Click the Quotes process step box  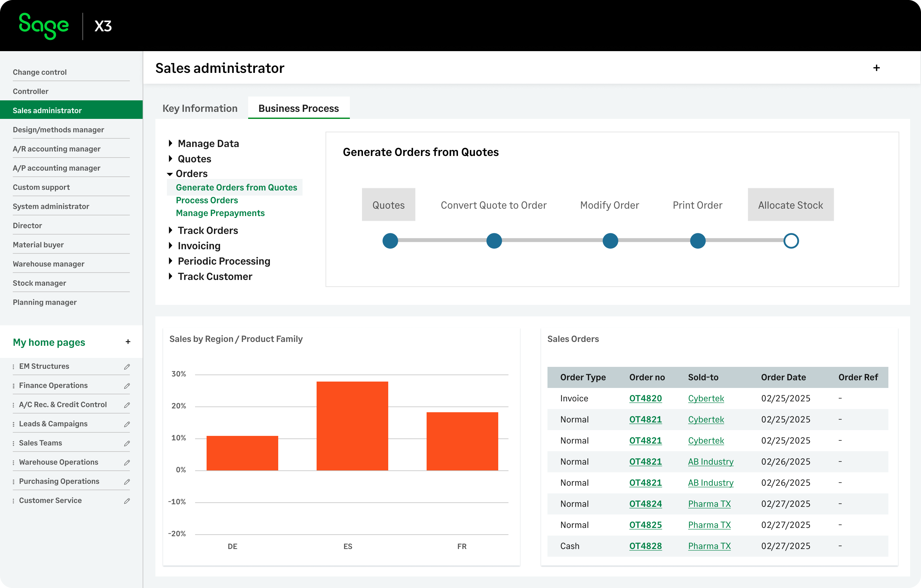(x=389, y=205)
